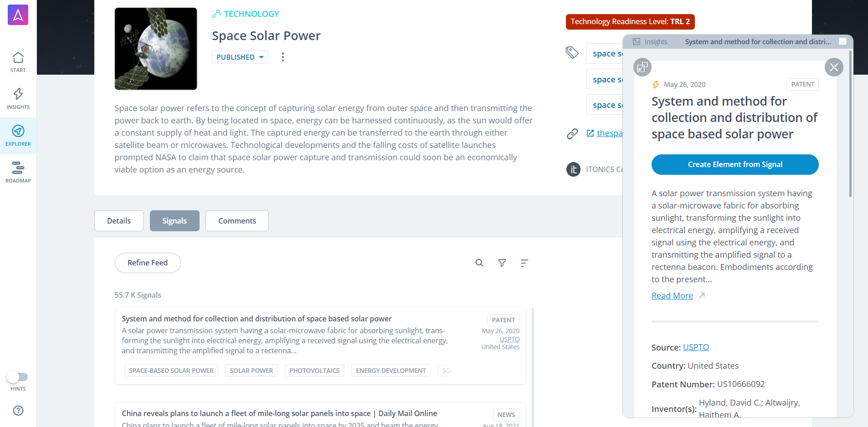Click the Space Solar Power thumbnail image
The height and width of the screenshot is (427, 868).
tap(156, 49)
